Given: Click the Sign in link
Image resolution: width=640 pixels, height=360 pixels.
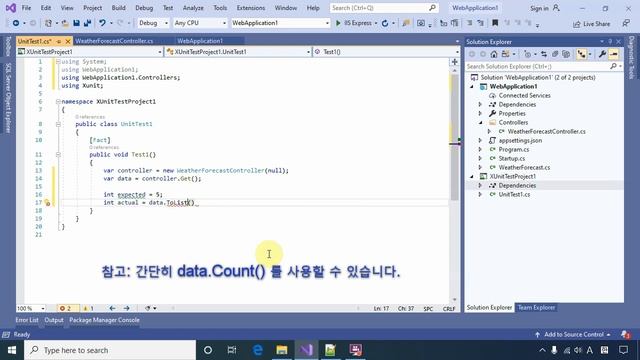Looking at the screenshot, I should pyautogui.click(x=539, y=8).
